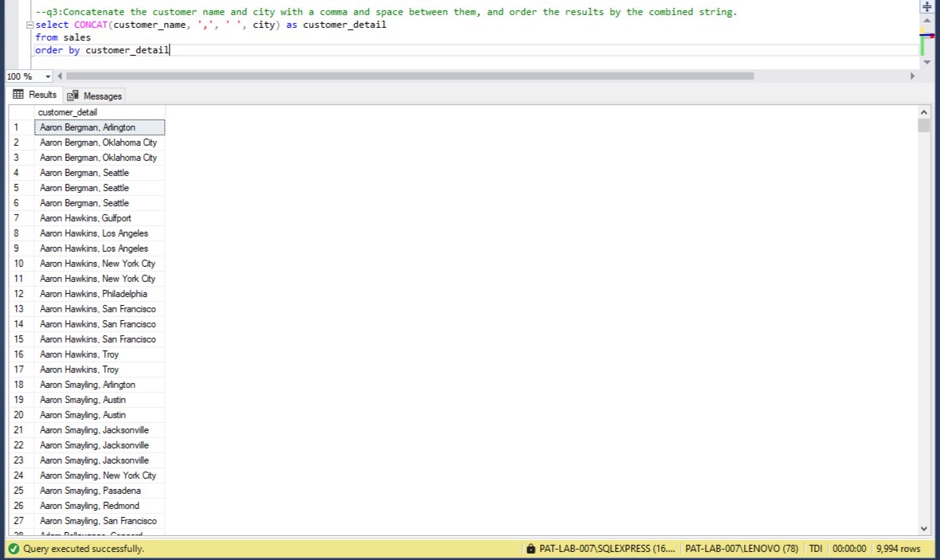Viewport: 940px width, 560px height.
Task: Select 'Aaron Hawkins, Gulfport' cell
Action: 100,218
